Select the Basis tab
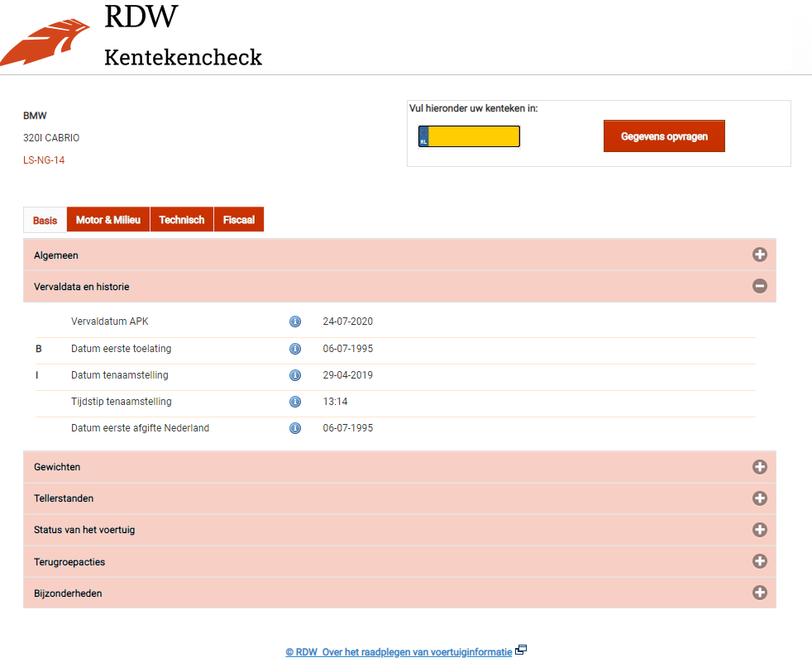Viewport: 812px width, 667px height. click(45, 221)
